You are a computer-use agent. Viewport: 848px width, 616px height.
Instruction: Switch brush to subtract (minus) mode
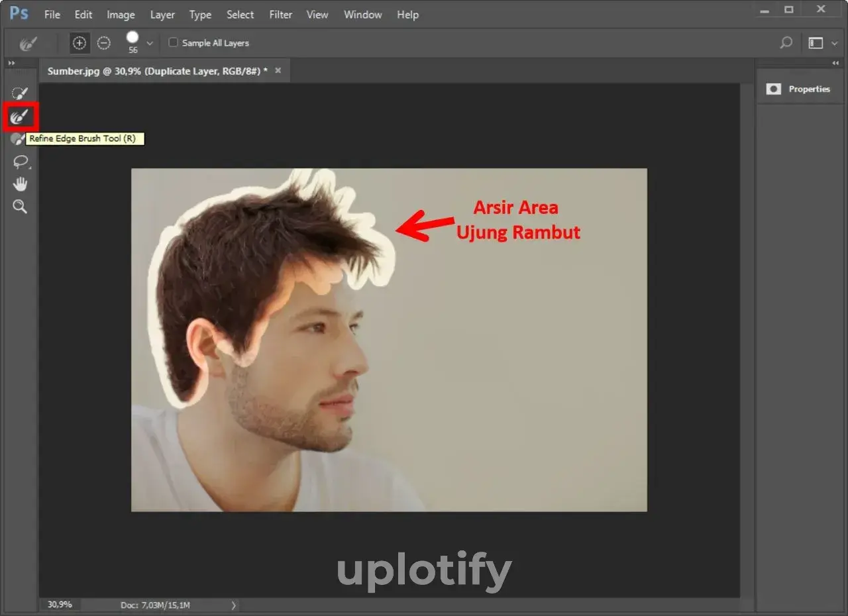[104, 43]
